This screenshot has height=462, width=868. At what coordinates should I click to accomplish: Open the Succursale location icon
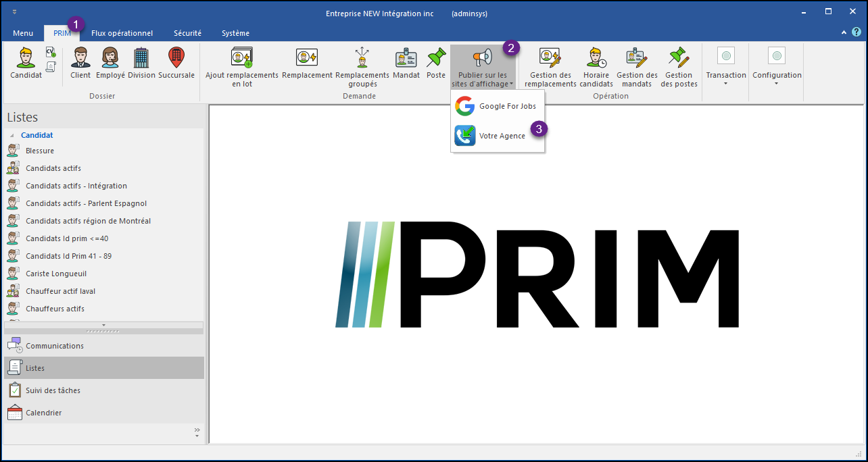(176, 63)
